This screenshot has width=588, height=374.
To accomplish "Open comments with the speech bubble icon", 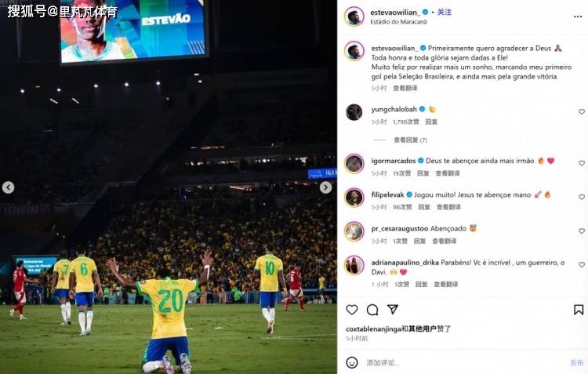I will (x=372, y=310).
